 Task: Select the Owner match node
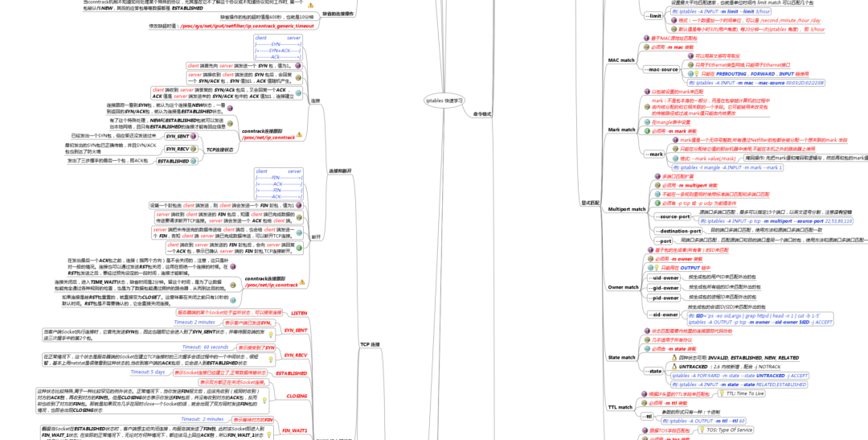(x=622, y=286)
